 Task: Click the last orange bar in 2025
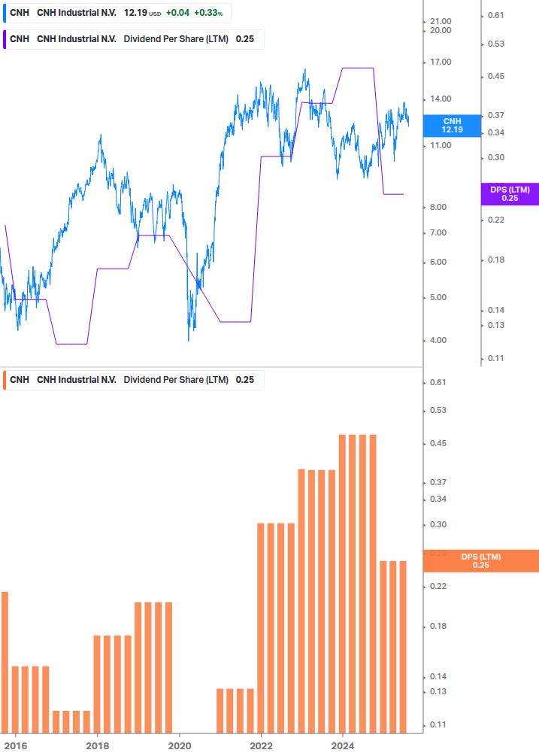403,647
